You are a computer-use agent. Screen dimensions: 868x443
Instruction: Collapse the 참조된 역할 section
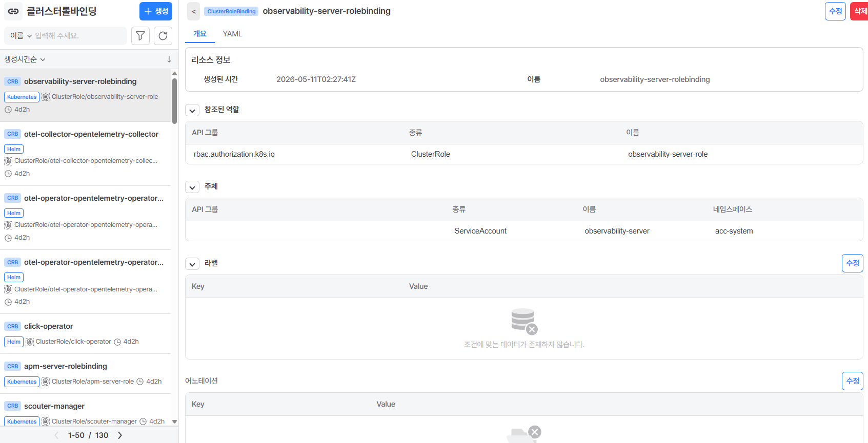click(192, 110)
